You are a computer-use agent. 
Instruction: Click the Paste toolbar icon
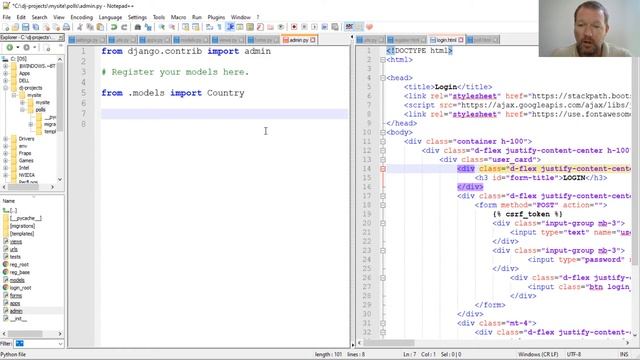pos(100,27)
